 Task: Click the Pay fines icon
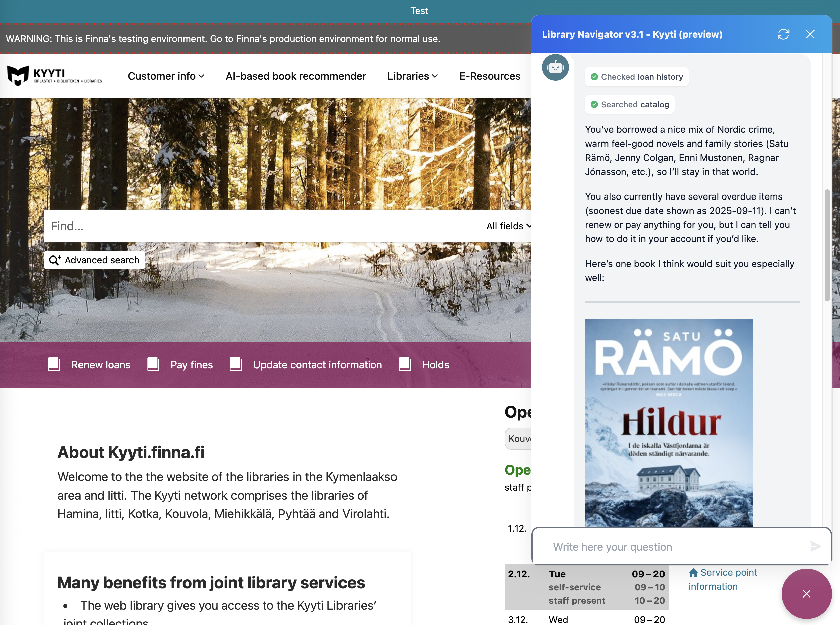pos(153,364)
